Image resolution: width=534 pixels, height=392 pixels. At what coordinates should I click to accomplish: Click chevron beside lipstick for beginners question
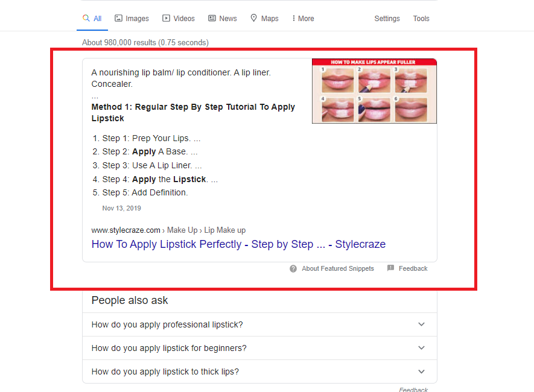pos(421,348)
